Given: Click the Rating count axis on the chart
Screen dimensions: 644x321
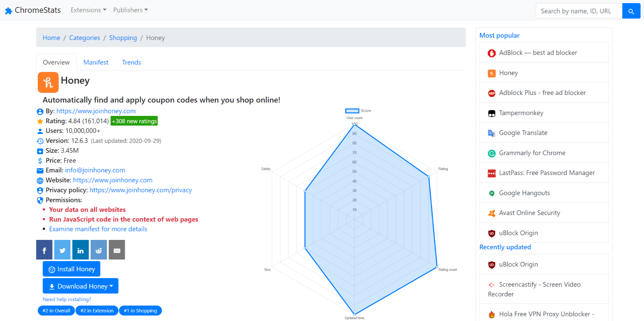Looking at the screenshot, I should 447,269.
